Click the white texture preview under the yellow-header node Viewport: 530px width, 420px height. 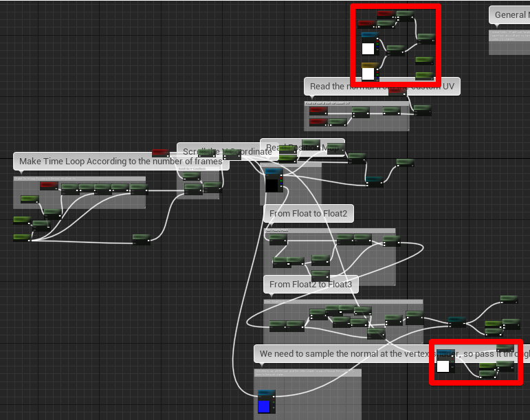368,74
